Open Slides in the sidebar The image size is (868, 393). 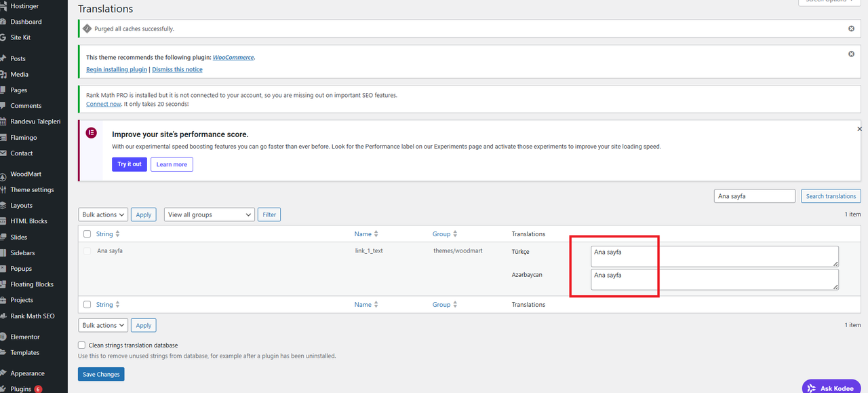(19, 237)
